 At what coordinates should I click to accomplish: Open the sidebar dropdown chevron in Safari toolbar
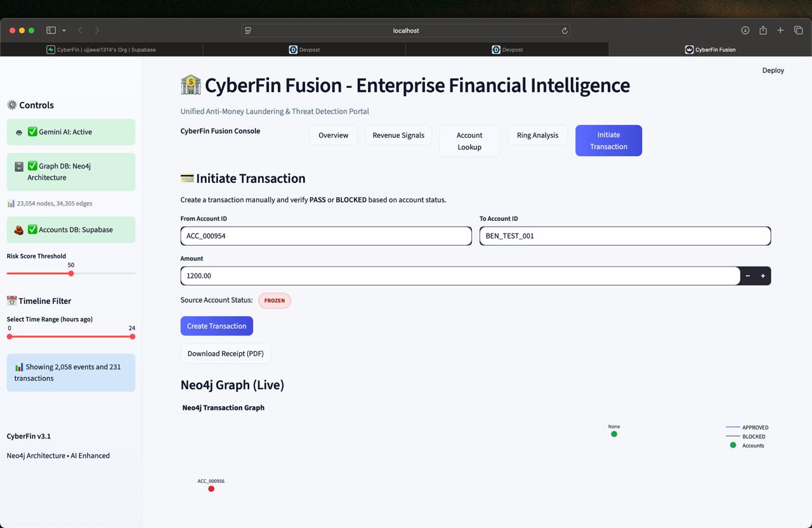(x=64, y=30)
